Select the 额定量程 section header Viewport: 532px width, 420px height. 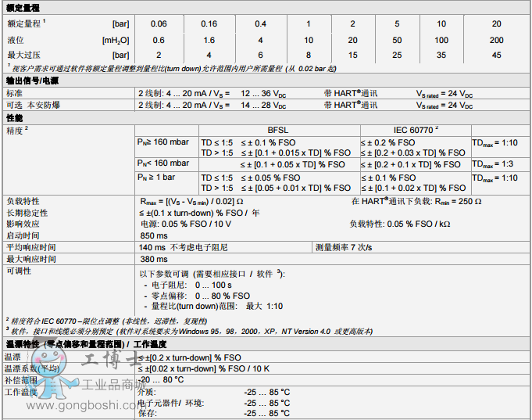click(23, 6)
